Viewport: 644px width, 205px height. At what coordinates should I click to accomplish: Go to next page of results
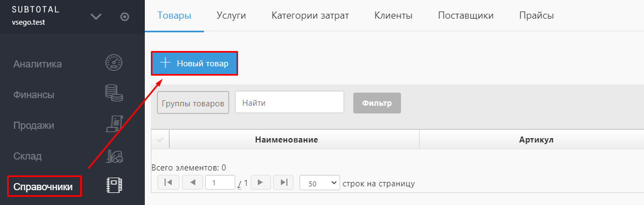(261, 183)
